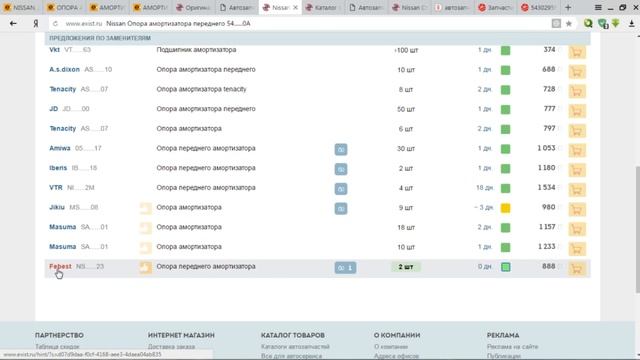Screen dimensions: 640x360
Task: Click the page vertical scrollbar
Action: [638, 230]
